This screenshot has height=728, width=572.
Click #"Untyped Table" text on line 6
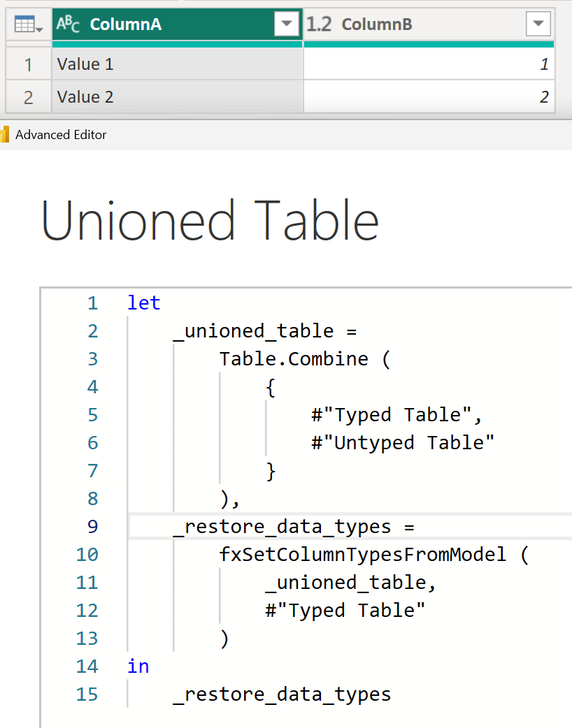403,443
